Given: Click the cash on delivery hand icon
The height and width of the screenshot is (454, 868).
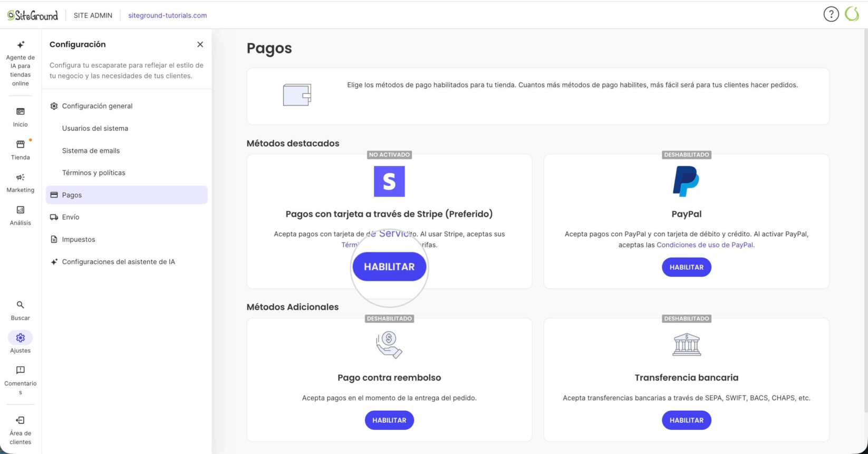Looking at the screenshot, I should tap(389, 345).
